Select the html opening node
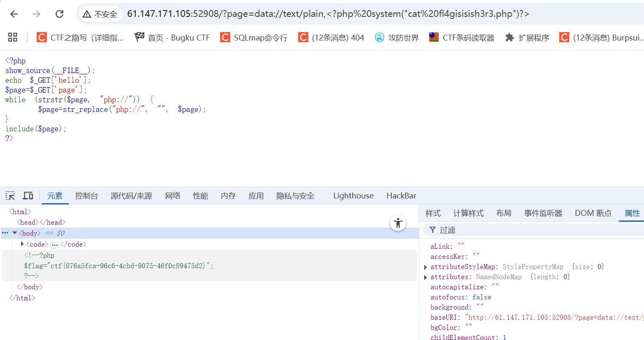644x340 pixels. tap(20, 212)
